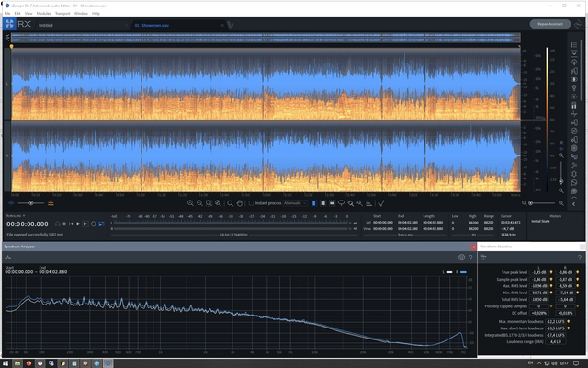This screenshot has height=368, width=588.
Task: Open the Windows Start menu
Action: coord(6,362)
